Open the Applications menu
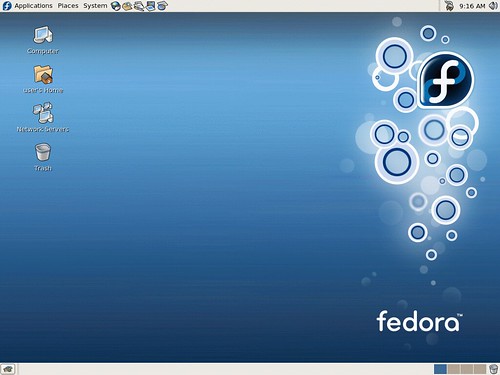Viewport: 500px width, 375px height. click(x=33, y=6)
